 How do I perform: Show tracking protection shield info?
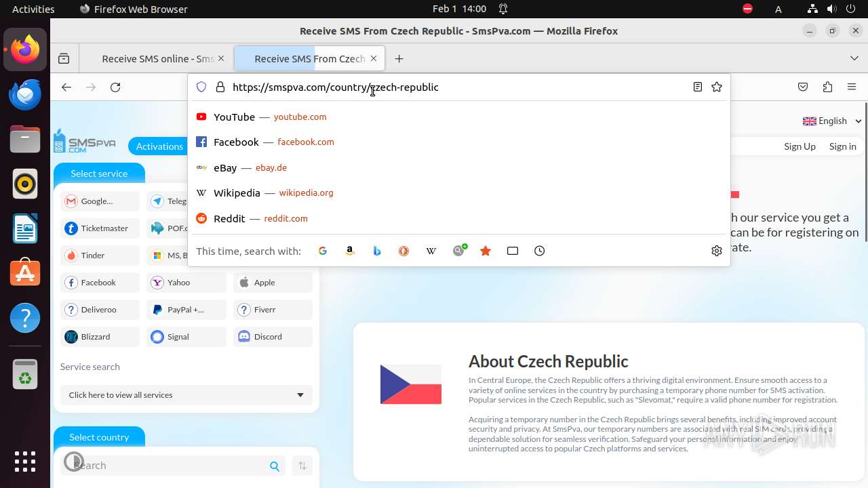coord(201,87)
